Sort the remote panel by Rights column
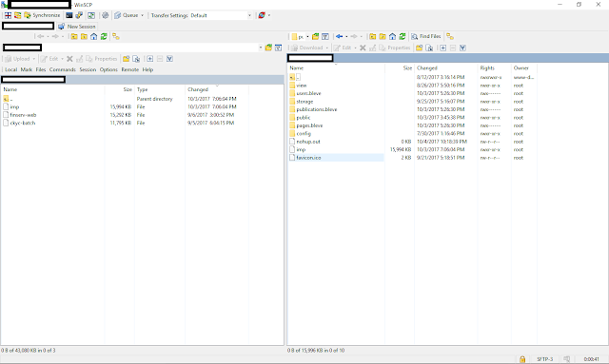609x364 pixels. tap(494, 67)
